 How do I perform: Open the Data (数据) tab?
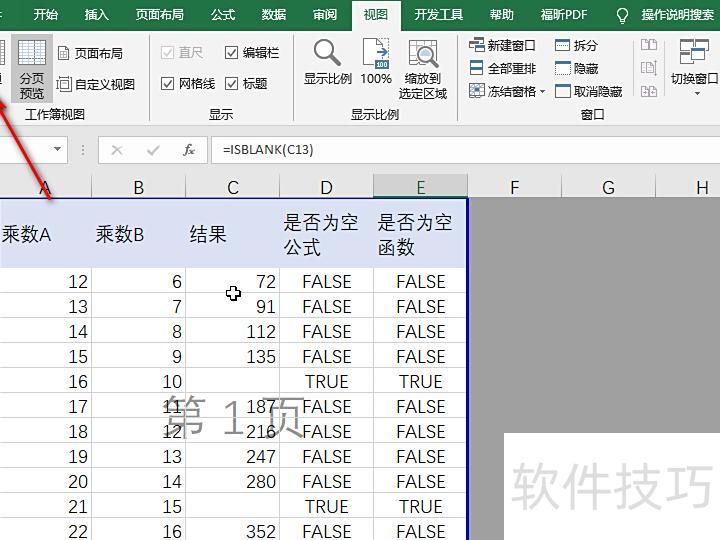274,15
